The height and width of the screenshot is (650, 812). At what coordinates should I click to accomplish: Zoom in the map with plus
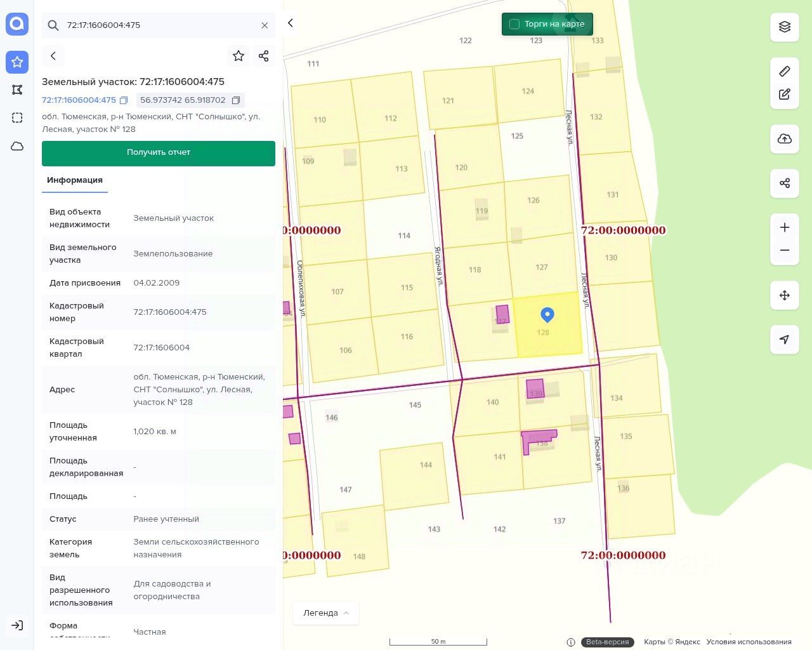[x=785, y=227]
